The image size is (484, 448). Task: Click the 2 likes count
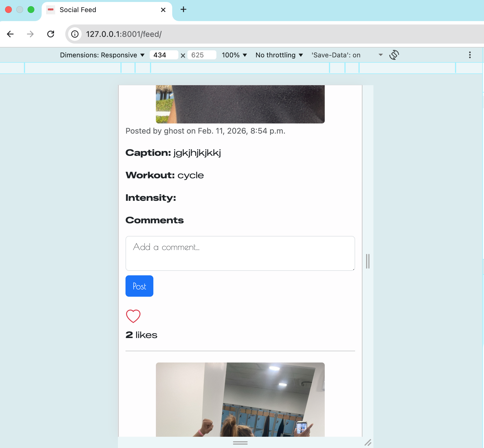[141, 335]
